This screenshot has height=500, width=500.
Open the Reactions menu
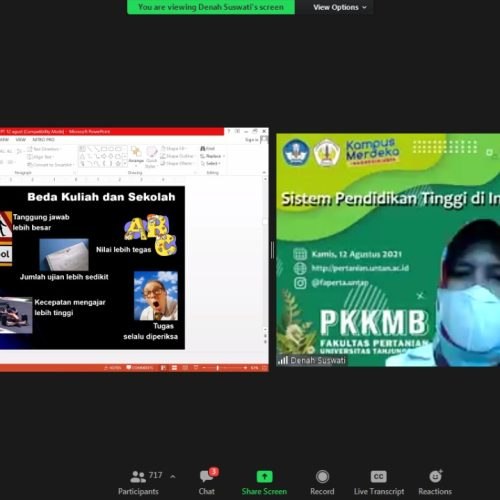pos(435,482)
